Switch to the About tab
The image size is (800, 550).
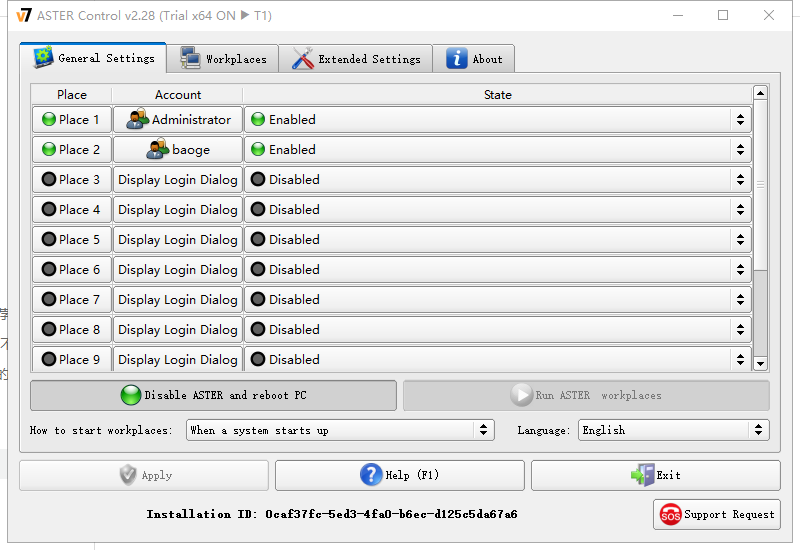[474, 59]
